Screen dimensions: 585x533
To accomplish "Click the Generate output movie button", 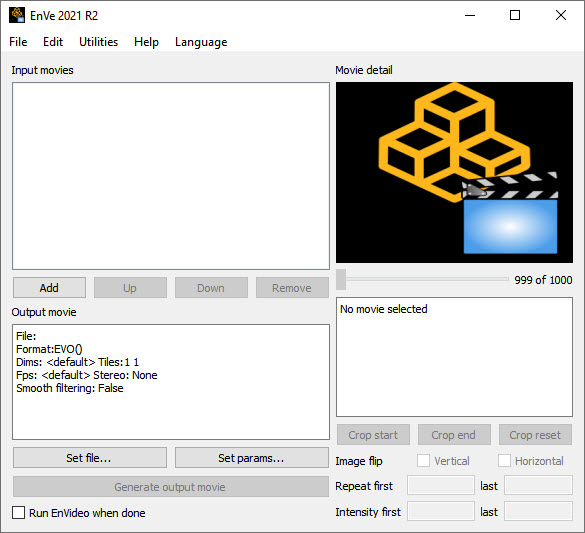I will 171,486.
